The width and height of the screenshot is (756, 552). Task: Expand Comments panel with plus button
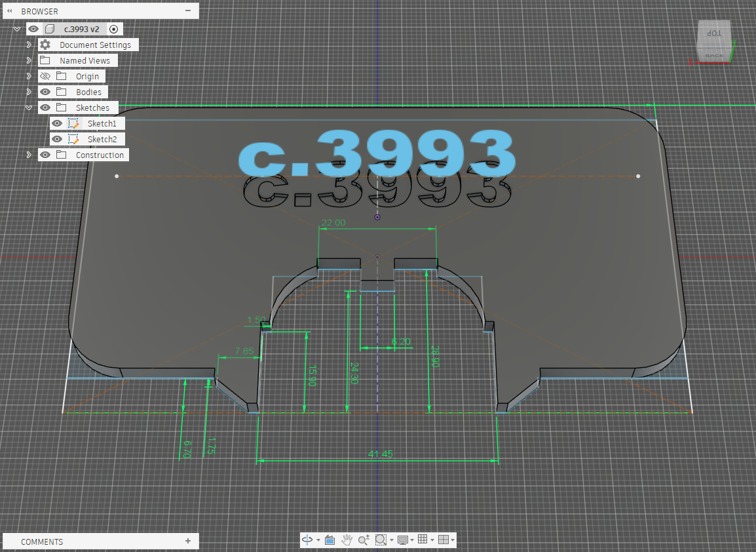click(x=188, y=541)
